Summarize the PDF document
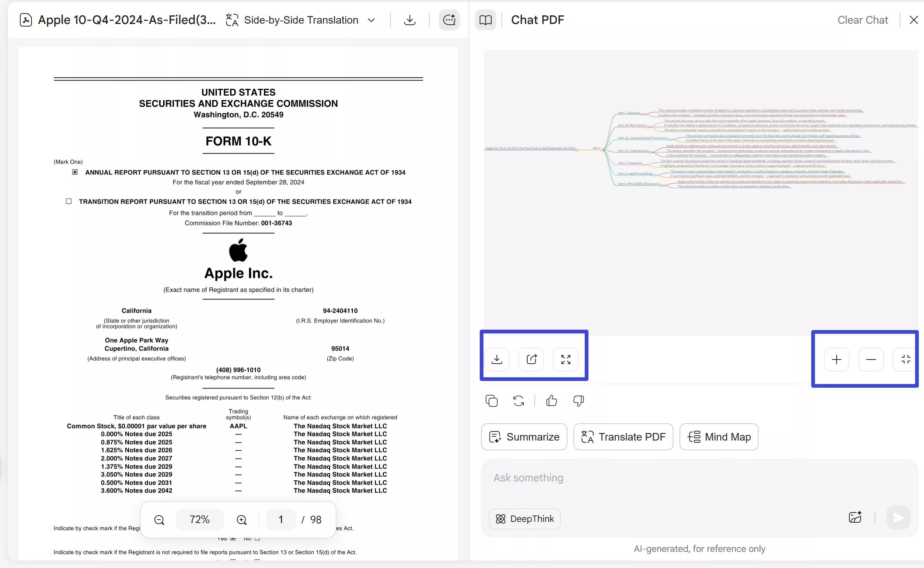 click(x=524, y=436)
